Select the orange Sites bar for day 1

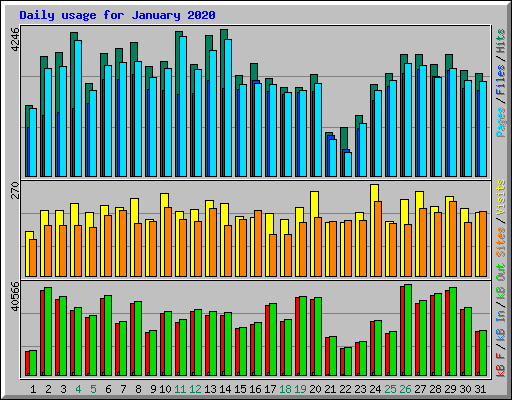coord(33,258)
